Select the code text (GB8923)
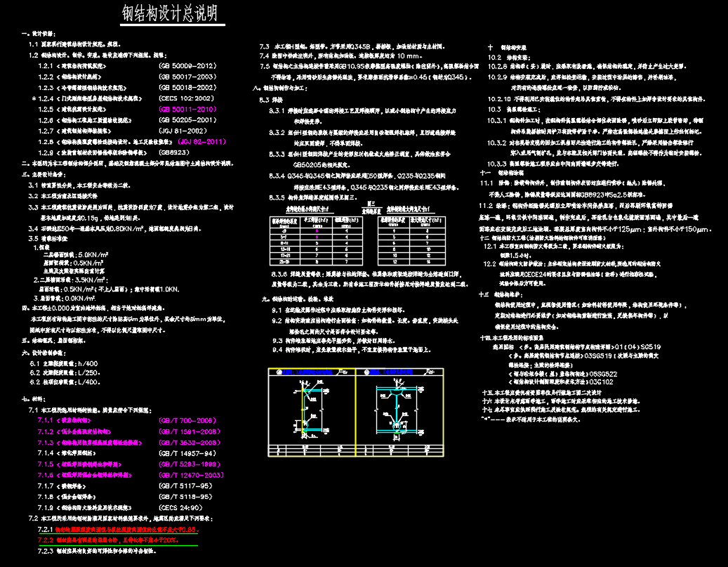728x567 pixels. pyautogui.click(x=174, y=152)
